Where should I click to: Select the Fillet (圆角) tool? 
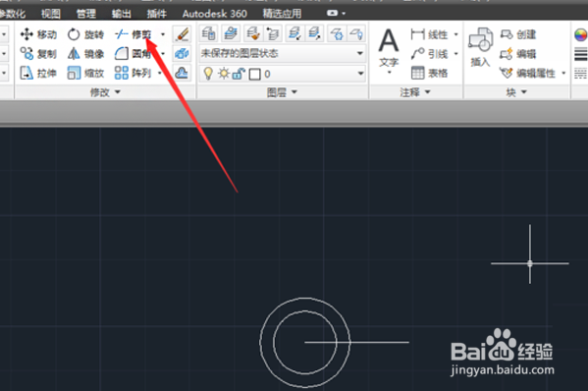[134, 54]
